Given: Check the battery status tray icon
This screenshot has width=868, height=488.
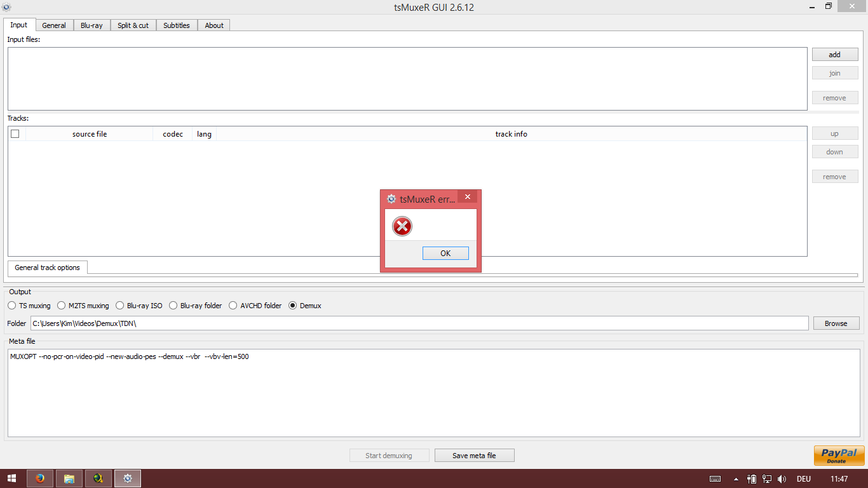Looking at the screenshot, I should pos(752,478).
